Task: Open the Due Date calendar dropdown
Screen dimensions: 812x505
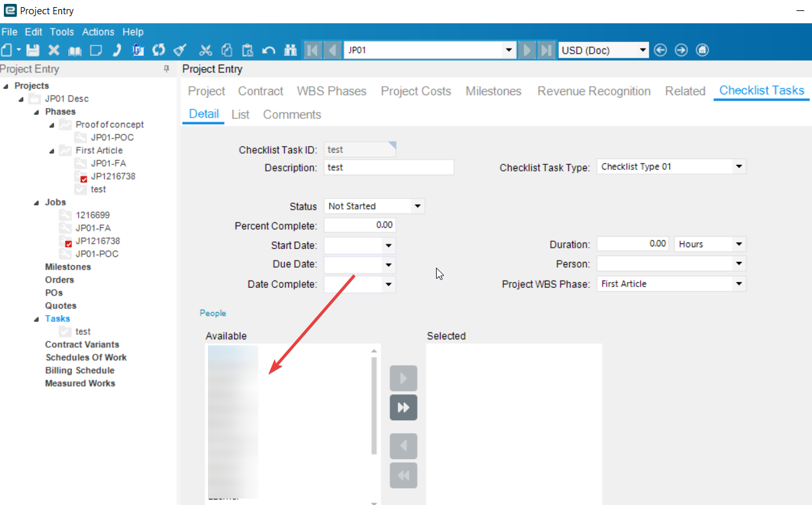Action: (x=388, y=264)
